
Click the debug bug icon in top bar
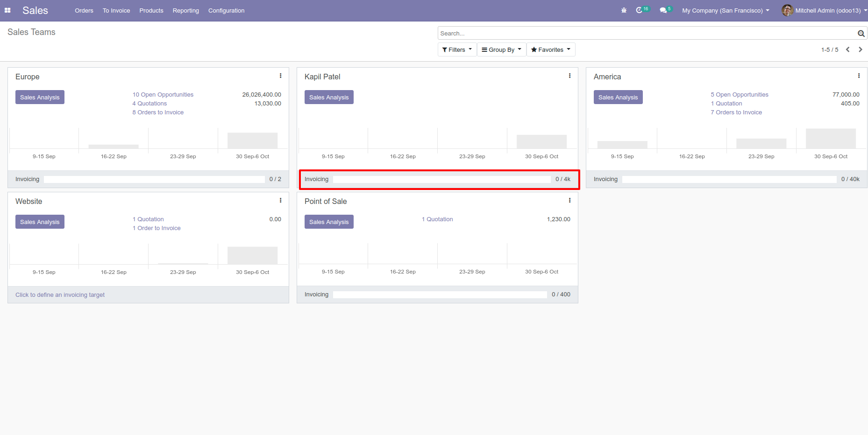(624, 10)
